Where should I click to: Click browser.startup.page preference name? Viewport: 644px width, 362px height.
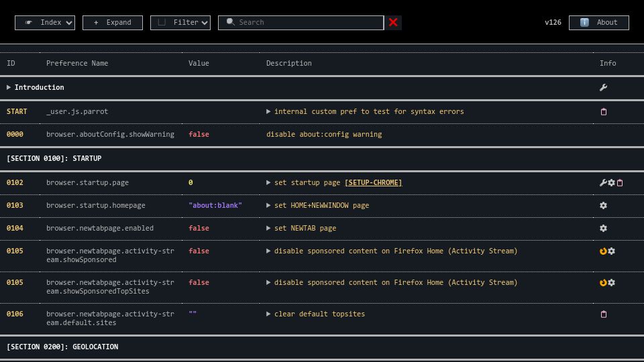coord(87,182)
